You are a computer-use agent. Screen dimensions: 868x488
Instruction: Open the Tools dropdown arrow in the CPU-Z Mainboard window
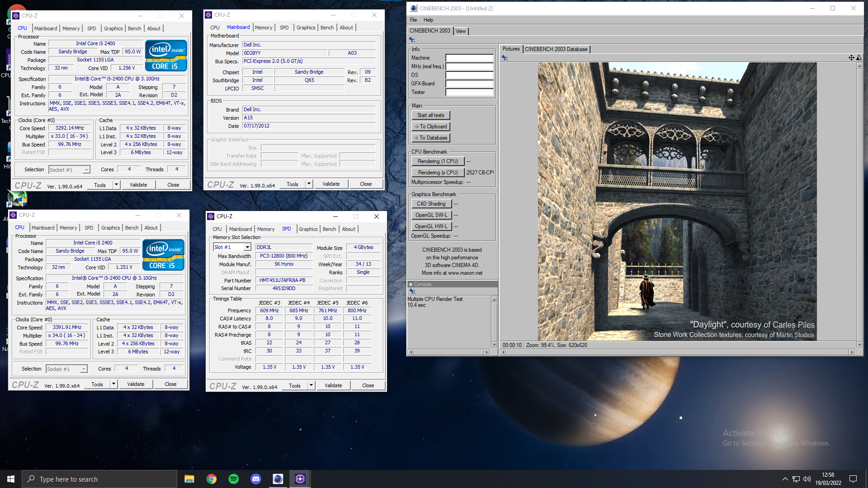pyautogui.click(x=309, y=184)
